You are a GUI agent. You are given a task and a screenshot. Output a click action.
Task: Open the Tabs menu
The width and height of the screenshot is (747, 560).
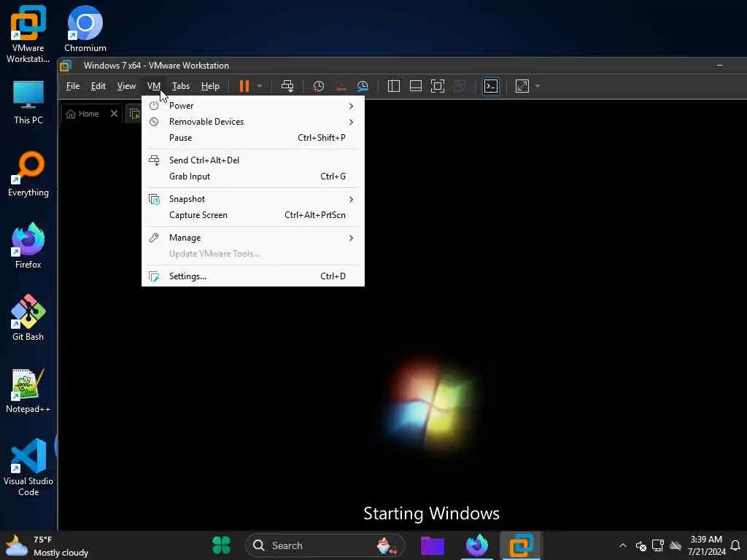coord(181,86)
